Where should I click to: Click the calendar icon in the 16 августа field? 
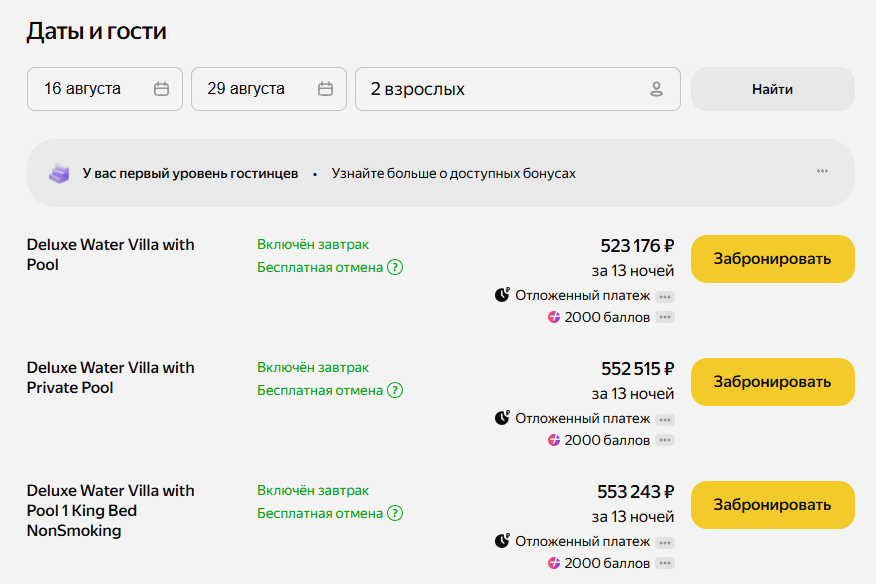pos(161,89)
